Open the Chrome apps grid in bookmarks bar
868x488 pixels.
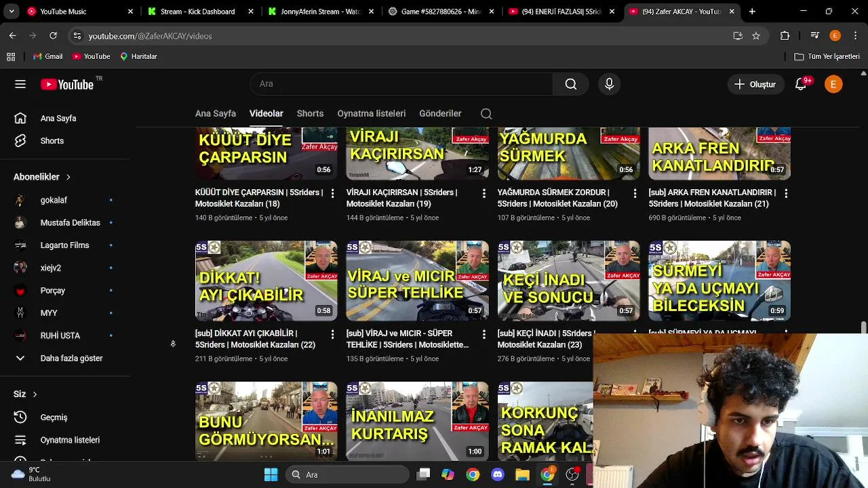pyautogui.click(x=11, y=56)
